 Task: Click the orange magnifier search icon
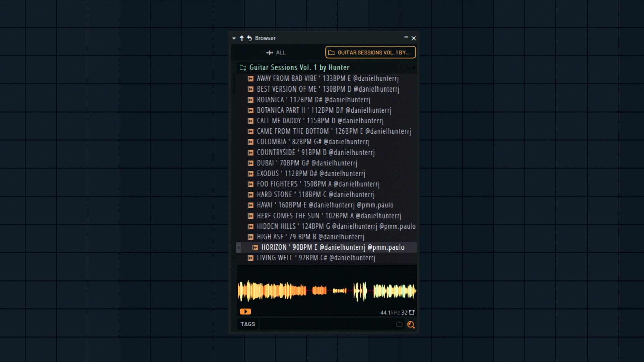click(411, 324)
